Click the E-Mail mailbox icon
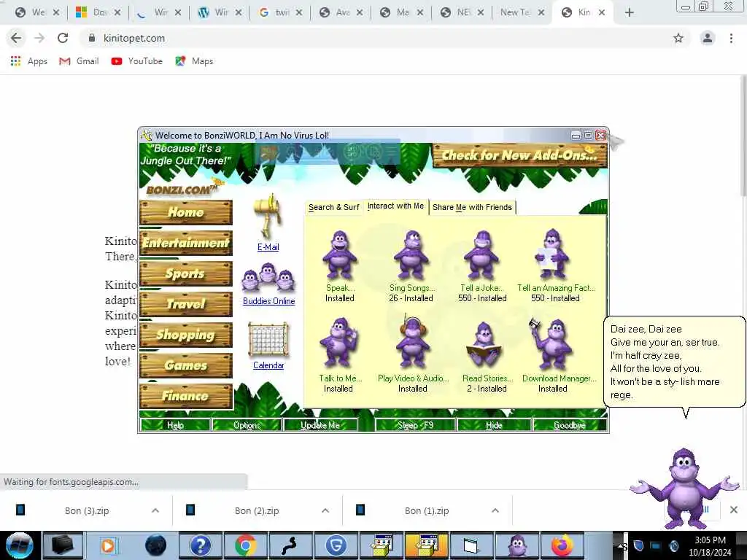 268,216
